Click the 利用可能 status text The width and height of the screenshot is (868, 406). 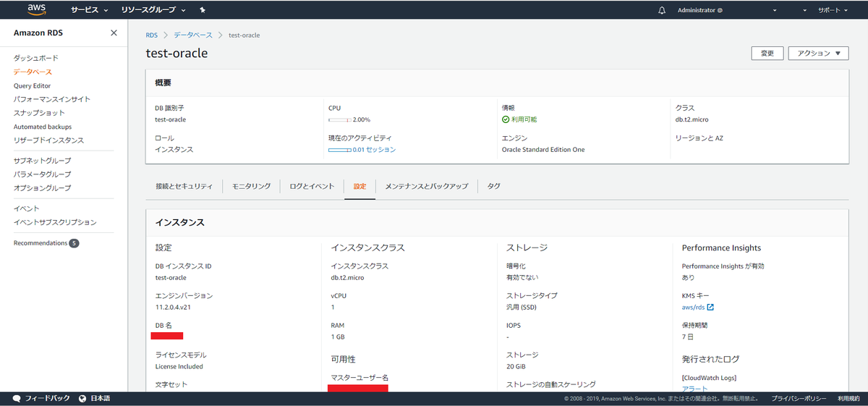(x=524, y=119)
